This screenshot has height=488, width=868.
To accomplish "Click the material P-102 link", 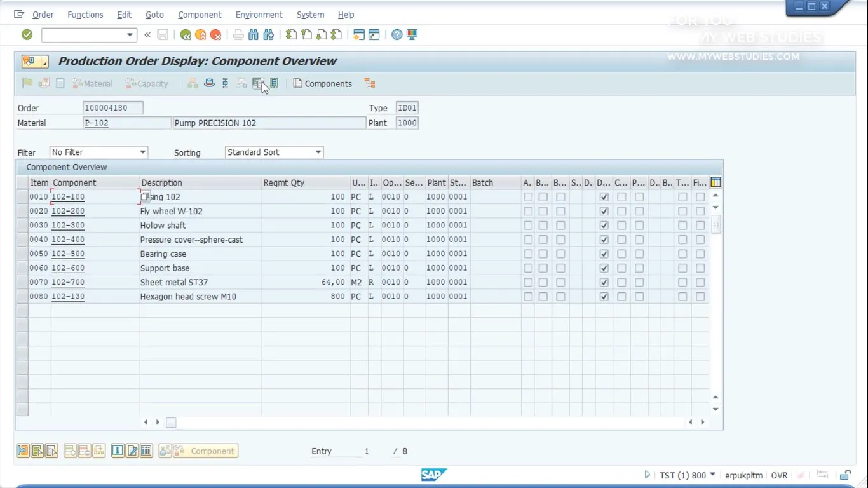I will pos(97,123).
